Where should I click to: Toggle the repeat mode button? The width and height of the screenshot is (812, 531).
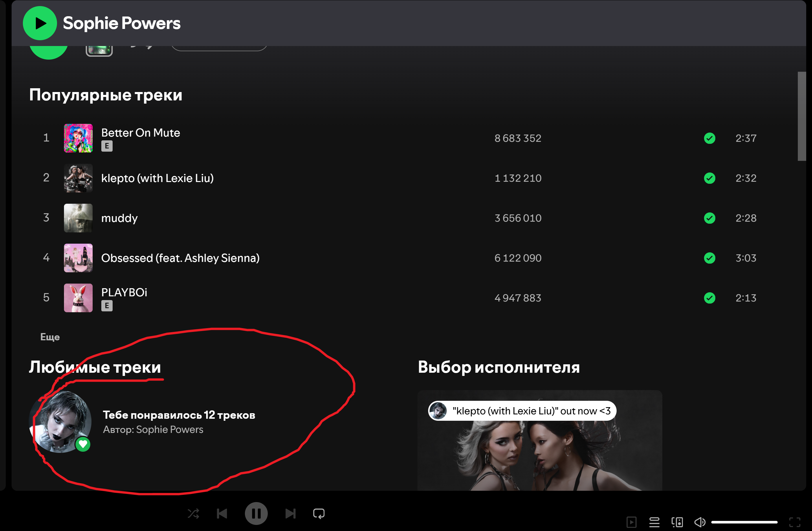coord(319,513)
